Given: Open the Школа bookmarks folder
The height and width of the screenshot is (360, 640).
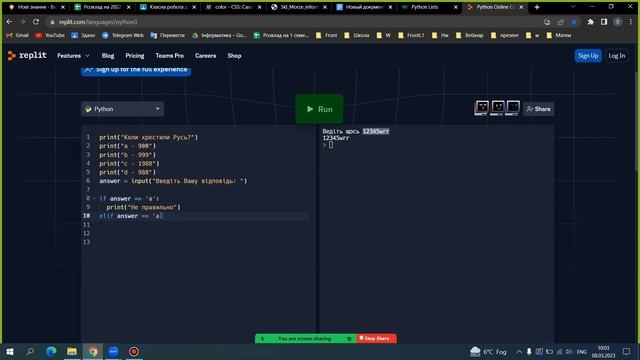Looking at the screenshot, I should tap(357, 36).
